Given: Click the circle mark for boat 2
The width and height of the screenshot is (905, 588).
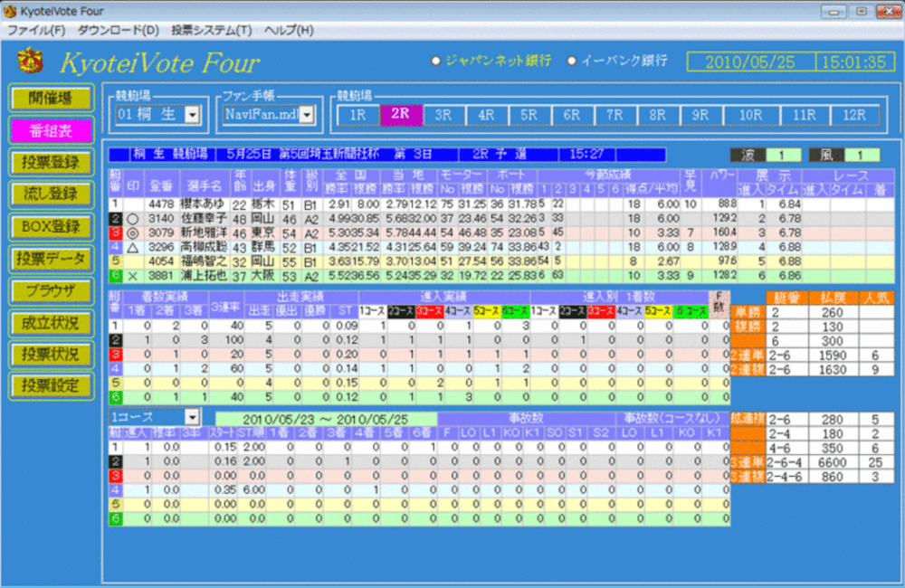Looking at the screenshot, I should (133, 219).
